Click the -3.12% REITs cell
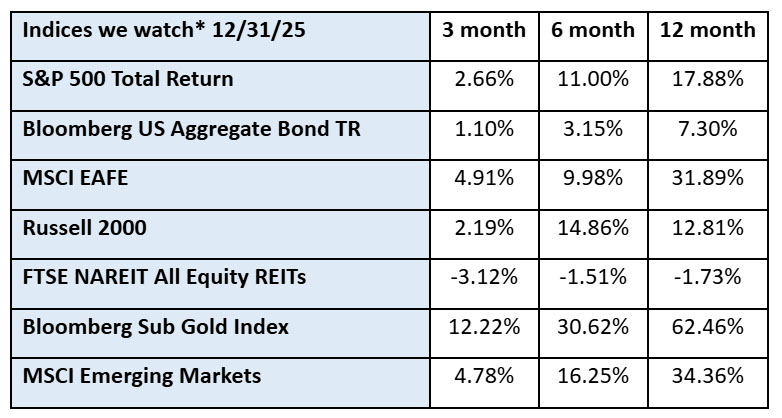 click(x=484, y=277)
